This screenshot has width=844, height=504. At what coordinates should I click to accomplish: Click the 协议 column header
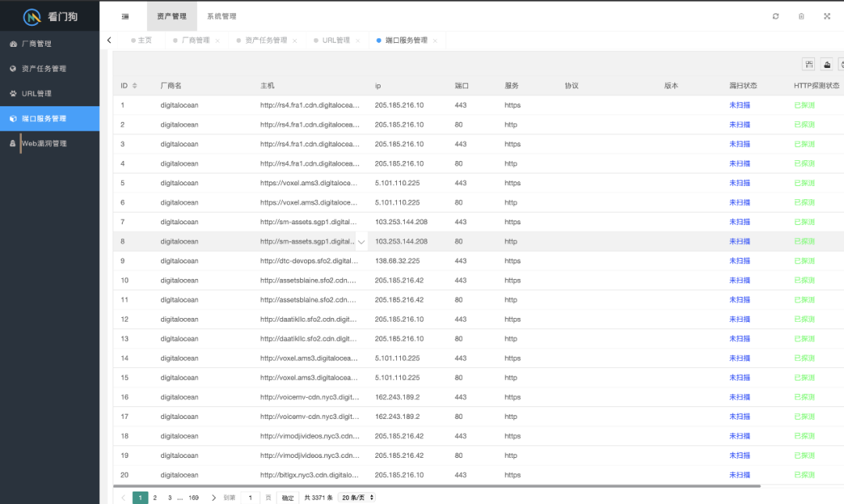coord(571,86)
